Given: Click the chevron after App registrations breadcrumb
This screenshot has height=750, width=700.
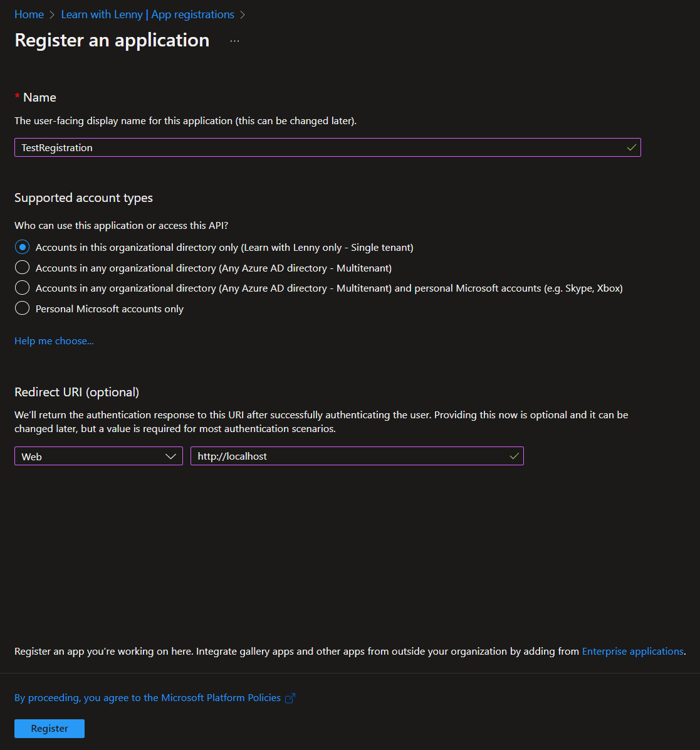Looking at the screenshot, I should (x=244, y=14).
